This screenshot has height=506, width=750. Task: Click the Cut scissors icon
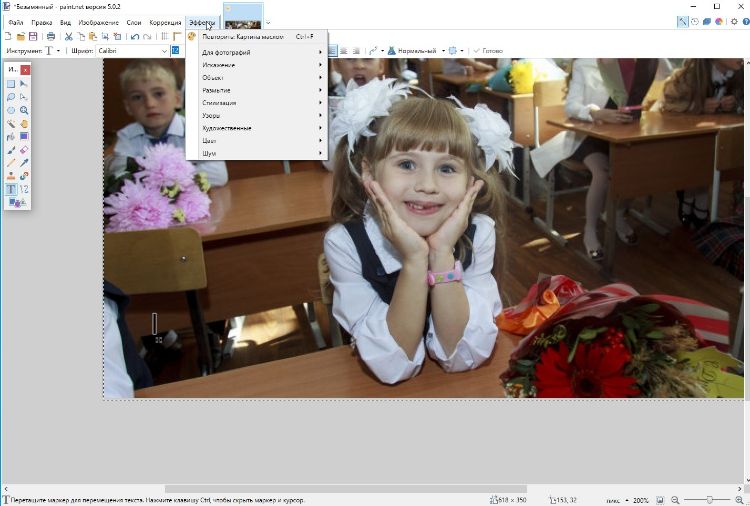click(x=68, y=36)
